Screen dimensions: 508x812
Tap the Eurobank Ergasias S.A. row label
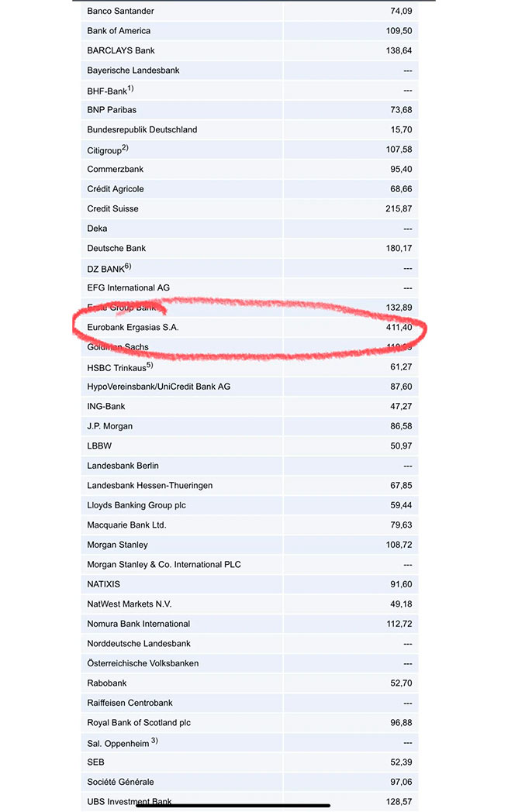(133, 328)
